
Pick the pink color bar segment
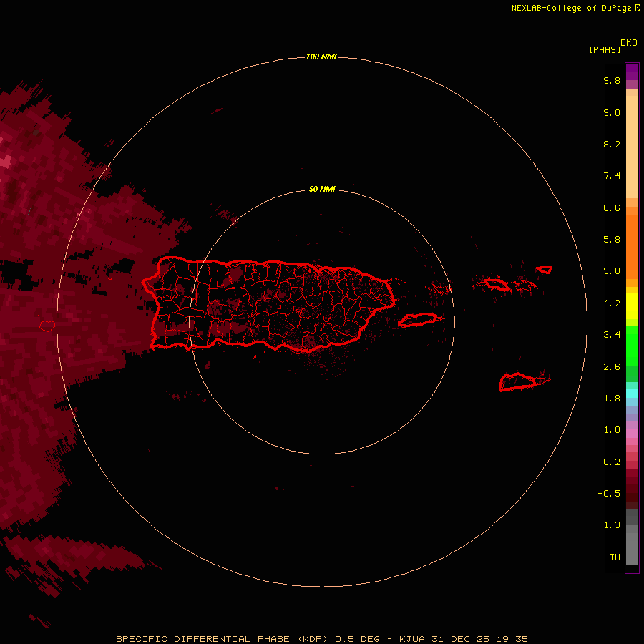(x=632, y=434)
